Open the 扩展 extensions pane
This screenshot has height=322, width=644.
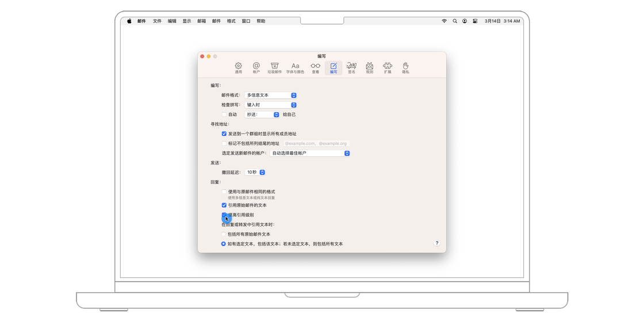pyautogui.click(x=388, y=68)
